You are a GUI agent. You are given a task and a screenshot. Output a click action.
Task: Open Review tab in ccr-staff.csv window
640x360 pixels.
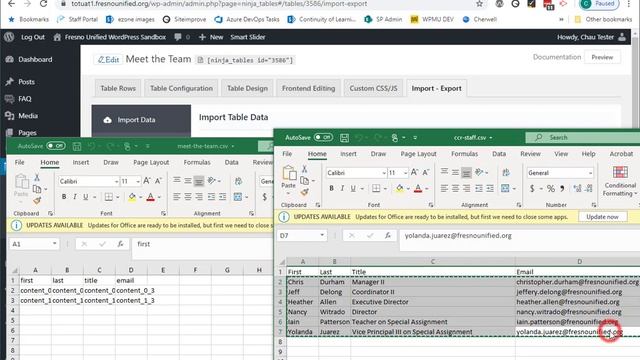[x=530, y=154]
